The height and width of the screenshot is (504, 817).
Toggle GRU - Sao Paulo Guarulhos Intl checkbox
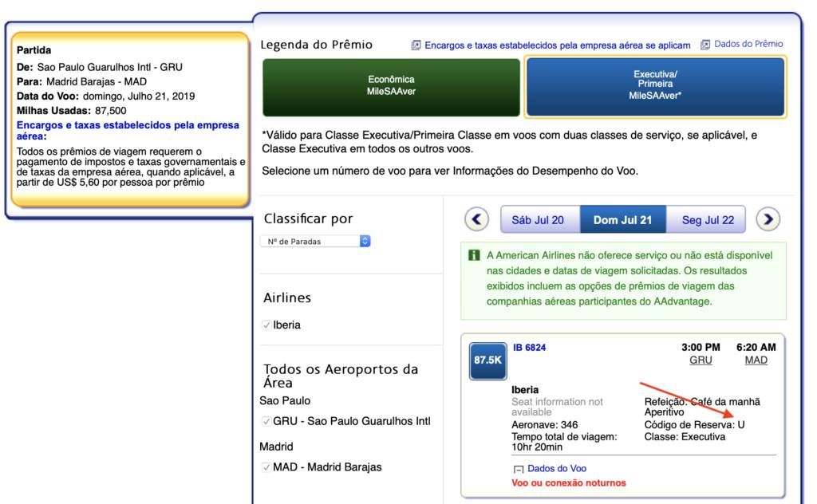(x=266, y=421)
